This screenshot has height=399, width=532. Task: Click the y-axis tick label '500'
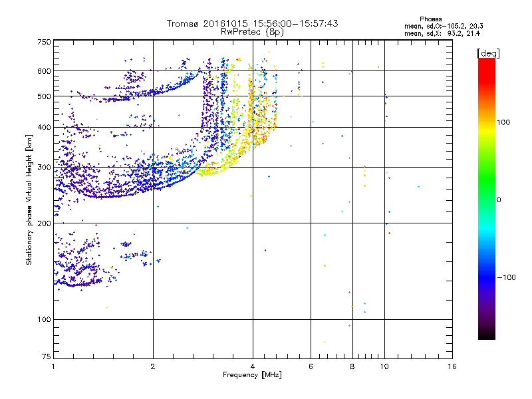point(44,96)
